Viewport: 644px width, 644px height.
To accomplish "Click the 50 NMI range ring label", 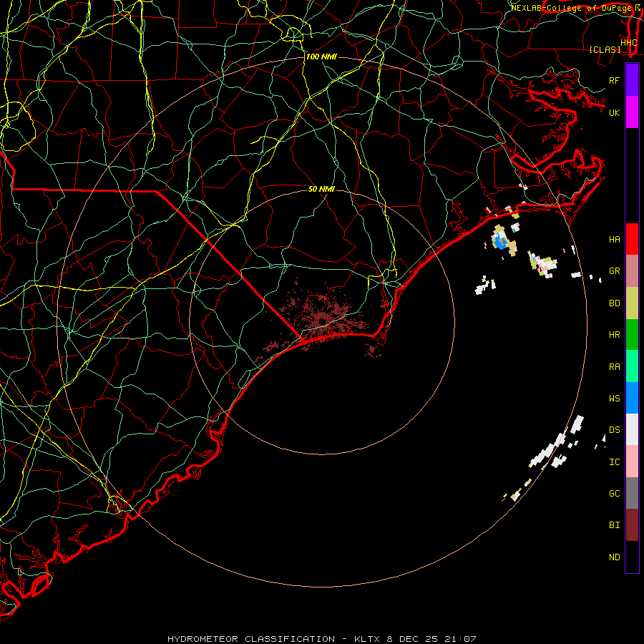I will tap(321, 189).
